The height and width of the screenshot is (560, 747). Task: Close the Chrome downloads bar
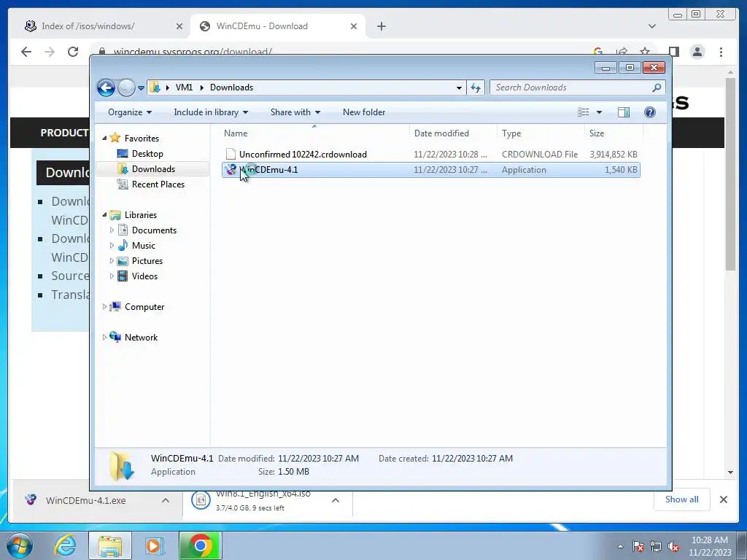click(x=723, y=499)
